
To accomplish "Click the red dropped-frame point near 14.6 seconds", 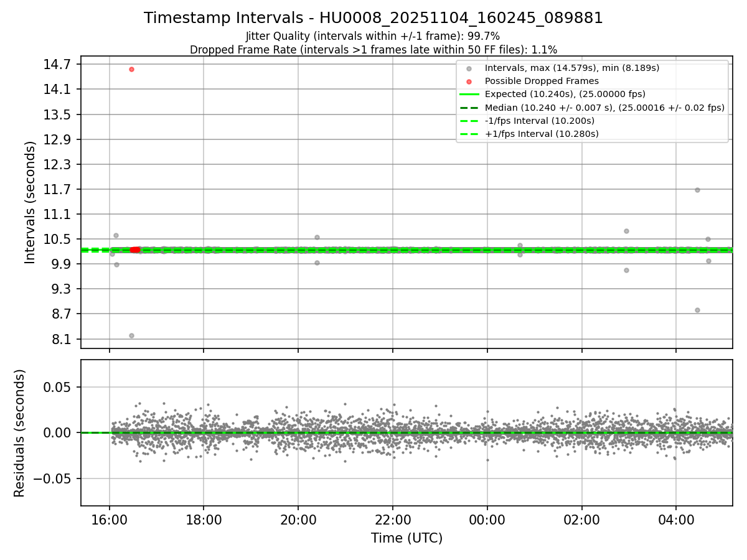I will coord(131,69).
